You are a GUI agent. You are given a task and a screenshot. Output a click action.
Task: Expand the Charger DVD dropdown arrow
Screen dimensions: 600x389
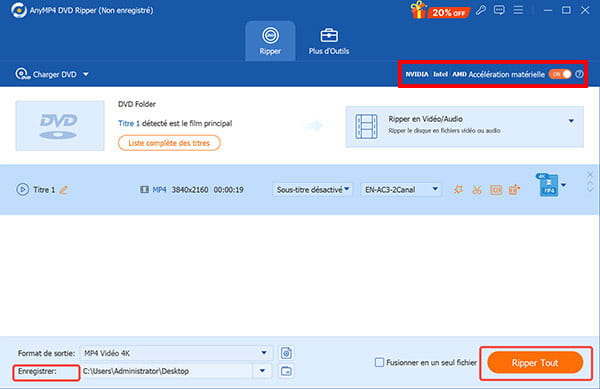click(86, 74)
